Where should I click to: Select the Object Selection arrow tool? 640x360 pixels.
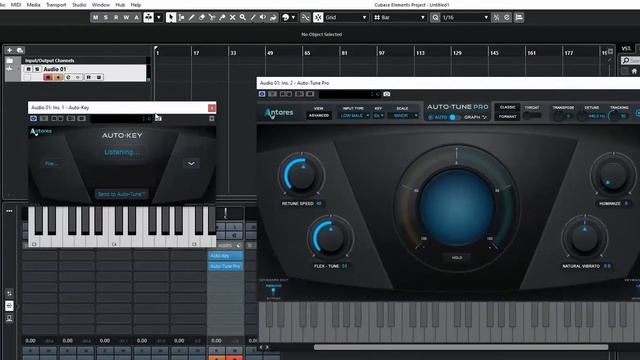pyautogui.click(x=171, y=18)
